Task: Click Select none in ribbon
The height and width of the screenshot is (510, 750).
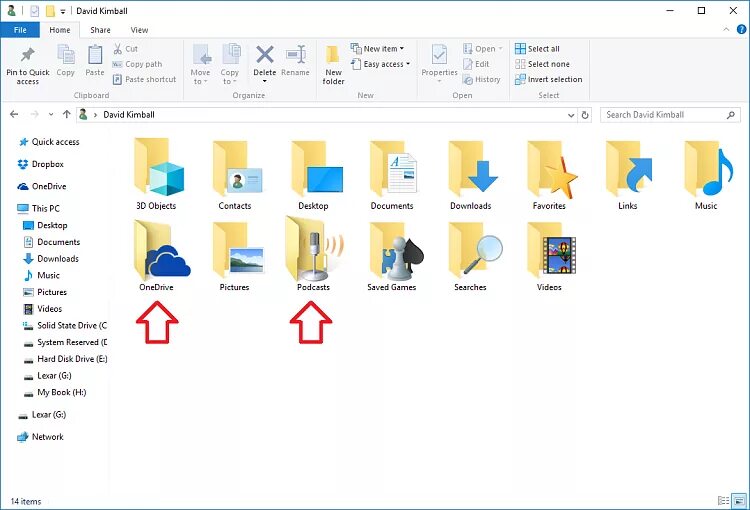Action: coord(542,64)
